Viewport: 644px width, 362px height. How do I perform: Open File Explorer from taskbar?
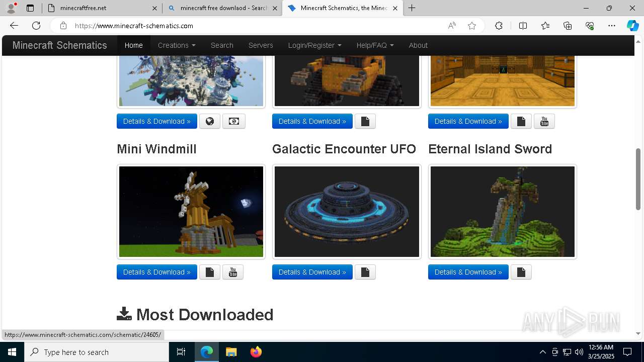click(231, 352)
